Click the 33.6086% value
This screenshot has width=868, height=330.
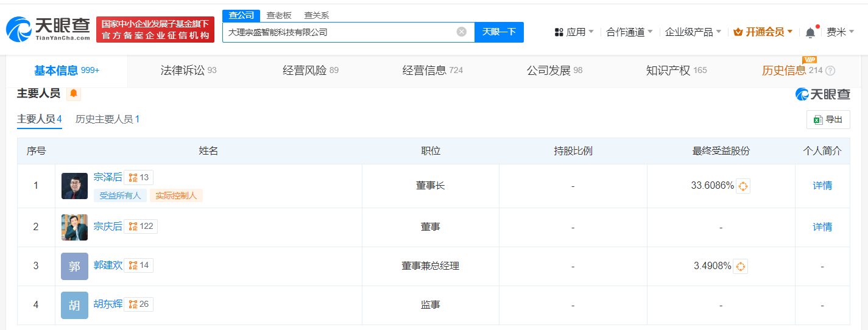click(712, 186)
